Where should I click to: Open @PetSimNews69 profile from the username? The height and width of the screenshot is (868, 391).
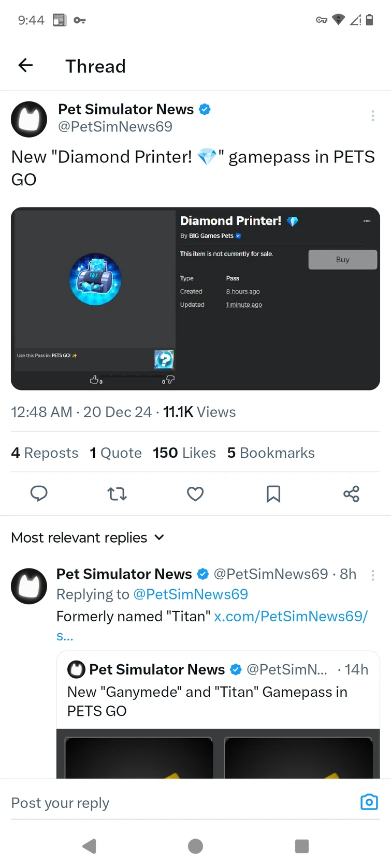tap(116, 126)
